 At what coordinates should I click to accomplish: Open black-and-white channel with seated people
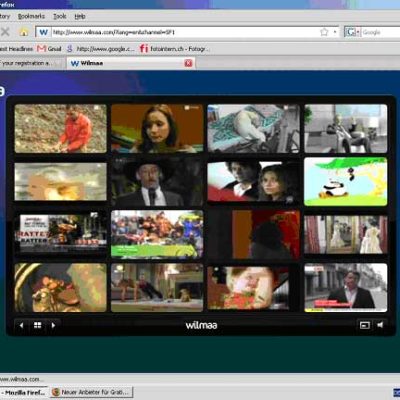(x=346, y=128)
